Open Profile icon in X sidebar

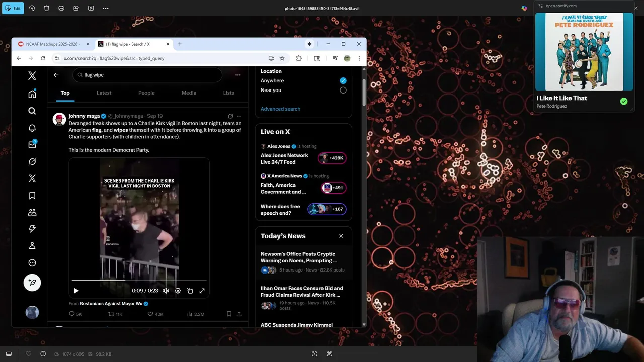32,246
